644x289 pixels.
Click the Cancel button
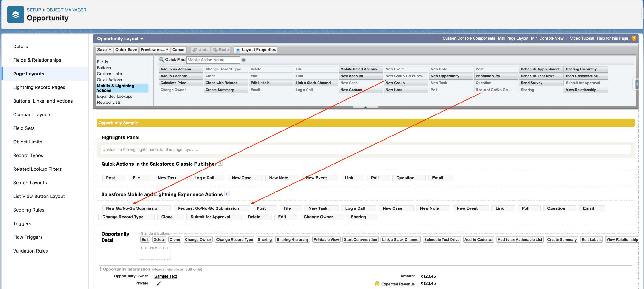coord(179,50)
